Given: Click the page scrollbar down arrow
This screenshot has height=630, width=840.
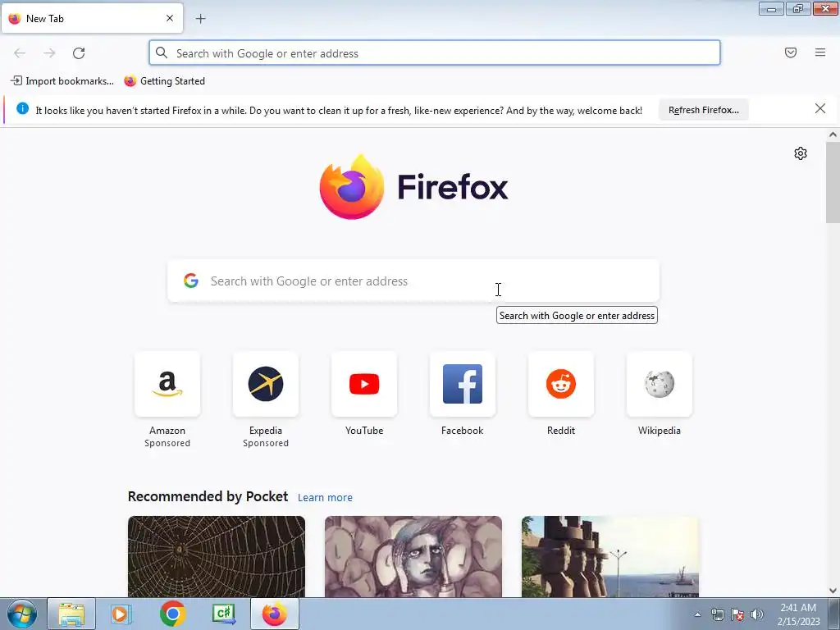Looking at the screenshot, I should (x=833, y=591).
